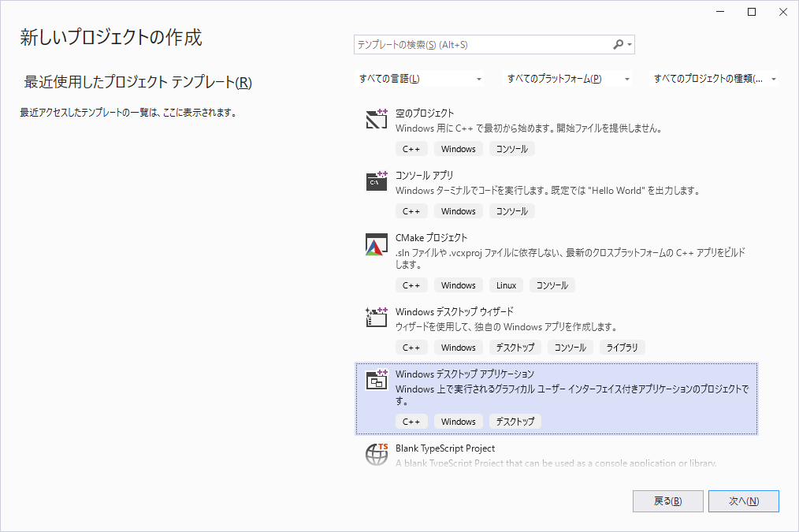This screenshot has width=799, height=532.
Task: Click C++ tag under デスクトップ アプリケーション
Action: click(x=411, y=422)
